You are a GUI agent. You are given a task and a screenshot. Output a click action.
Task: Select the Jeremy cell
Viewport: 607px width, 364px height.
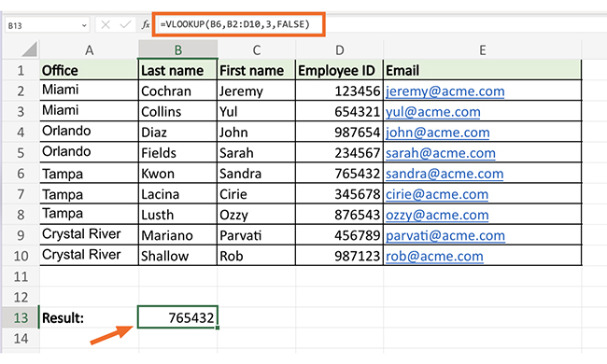pyautogui.click(x=256, y=91)
